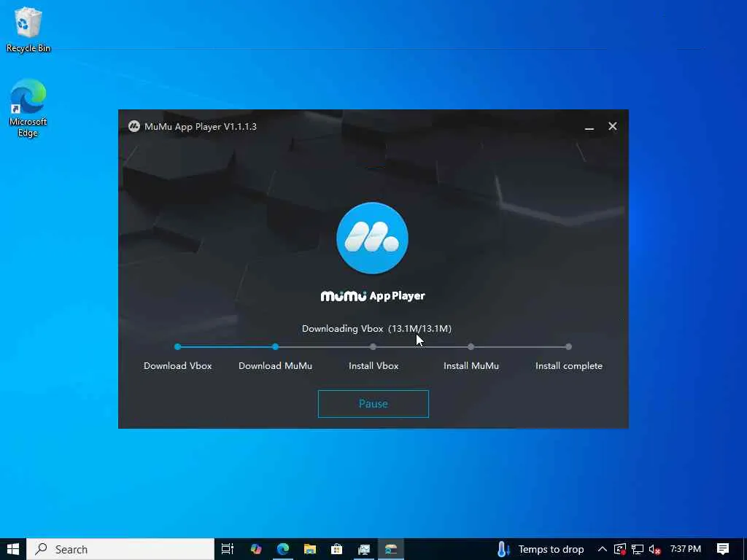Image resolution: width=747 pixels, height=560 pixels.
Task: Click the muted volume tray icon
Action: coord(655,550)
